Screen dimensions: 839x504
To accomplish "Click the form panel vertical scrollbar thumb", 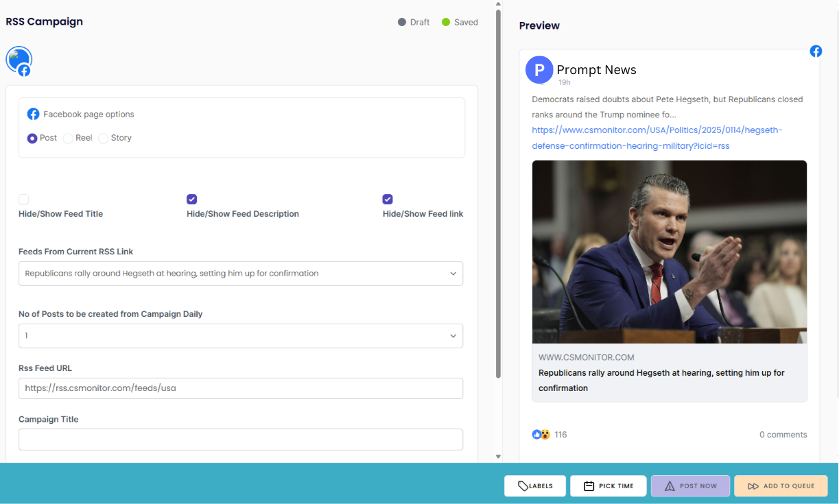I will (x=498, y=193).
